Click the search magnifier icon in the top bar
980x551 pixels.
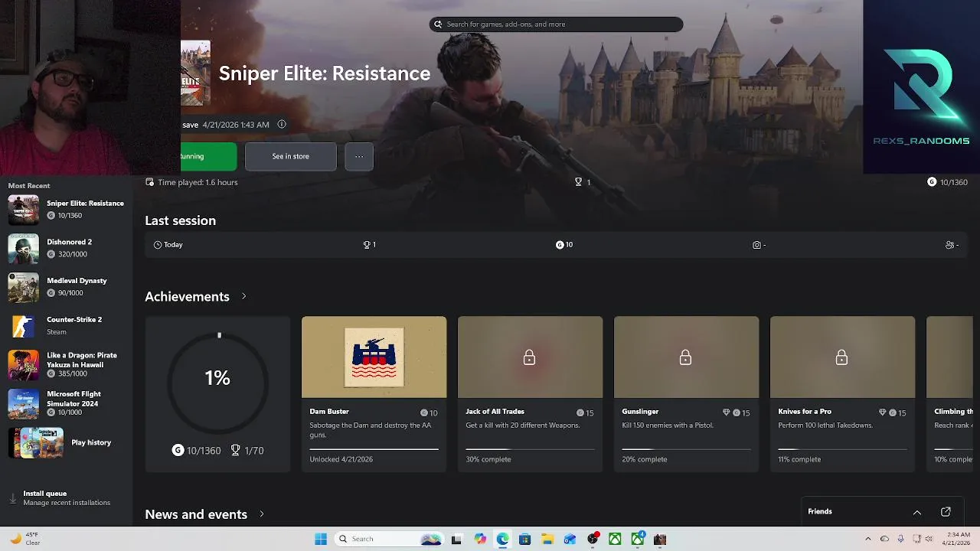coord(438,24)
